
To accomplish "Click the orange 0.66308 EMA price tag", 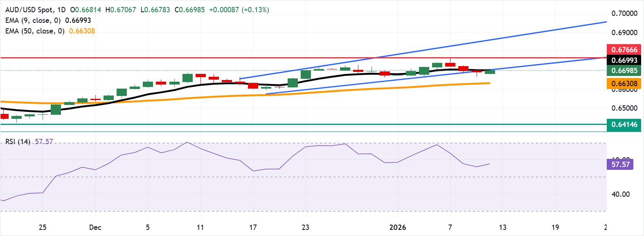I will (624, 84).
